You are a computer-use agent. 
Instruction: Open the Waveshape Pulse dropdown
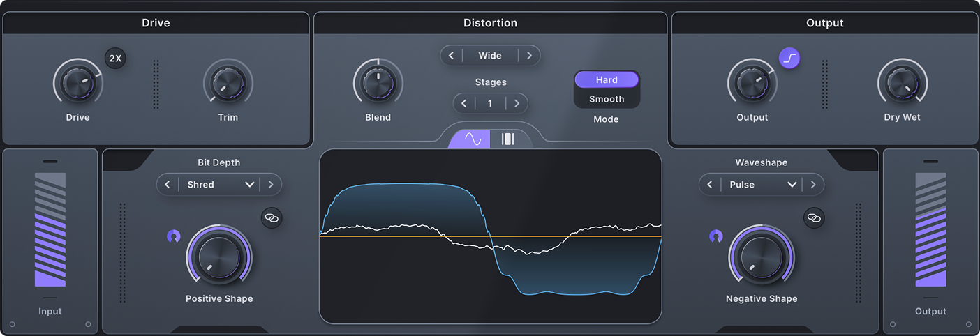(762, 185)
